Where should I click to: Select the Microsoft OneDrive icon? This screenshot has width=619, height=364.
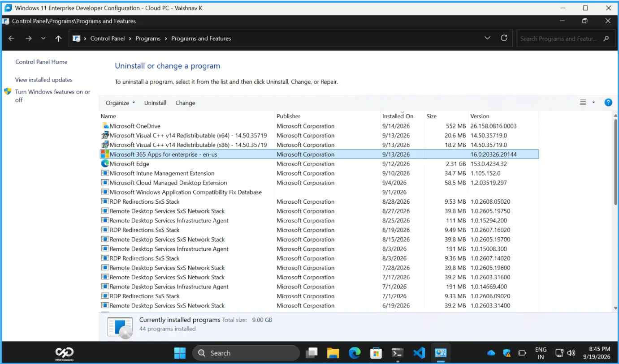[105, 126]
